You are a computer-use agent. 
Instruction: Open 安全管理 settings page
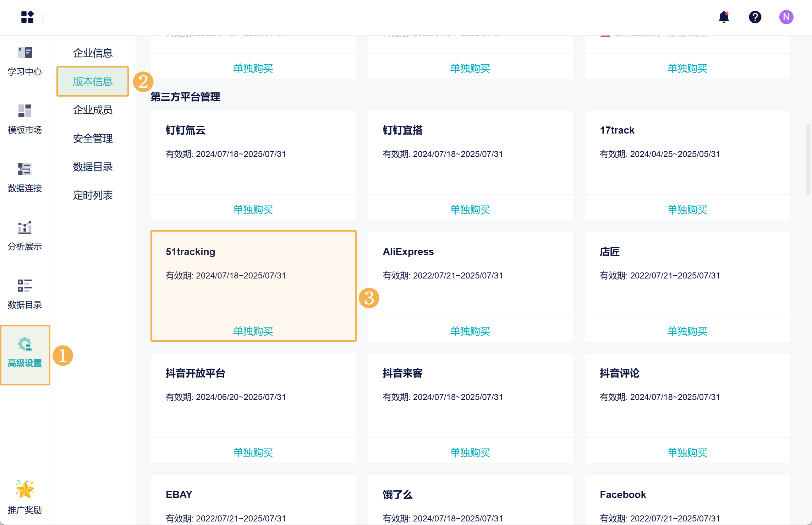93,138
